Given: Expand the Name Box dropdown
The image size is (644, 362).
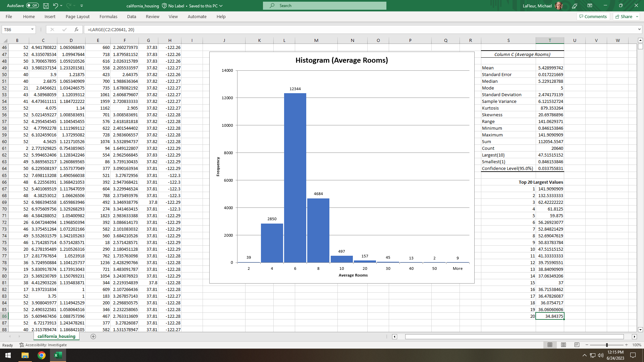Looking at the screenshot, I should pyautogui.click(x=32, y=29).
